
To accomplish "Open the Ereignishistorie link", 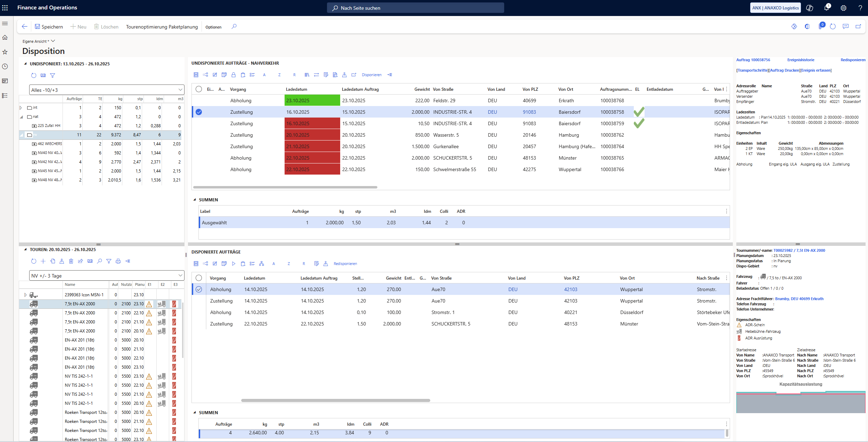I will (801, 60).
